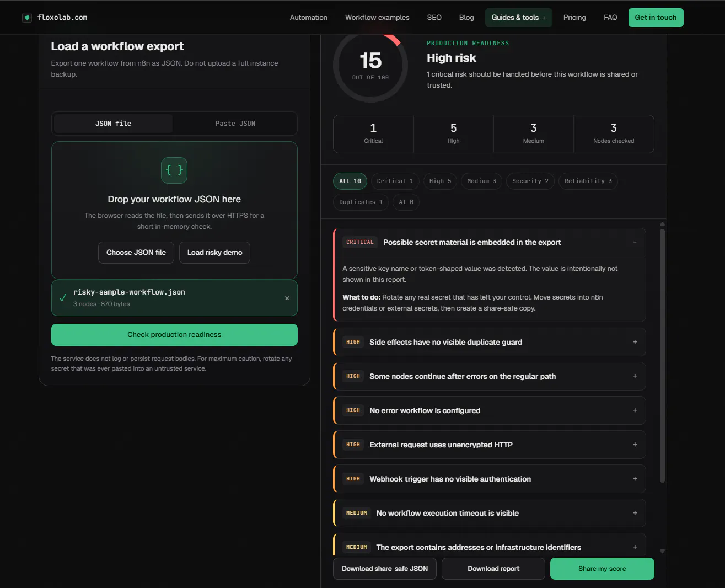The width and height of the screenshot is (725, 588).
Task: Expand Side effects have no duplicate guard
Action: tap(635, 342)
